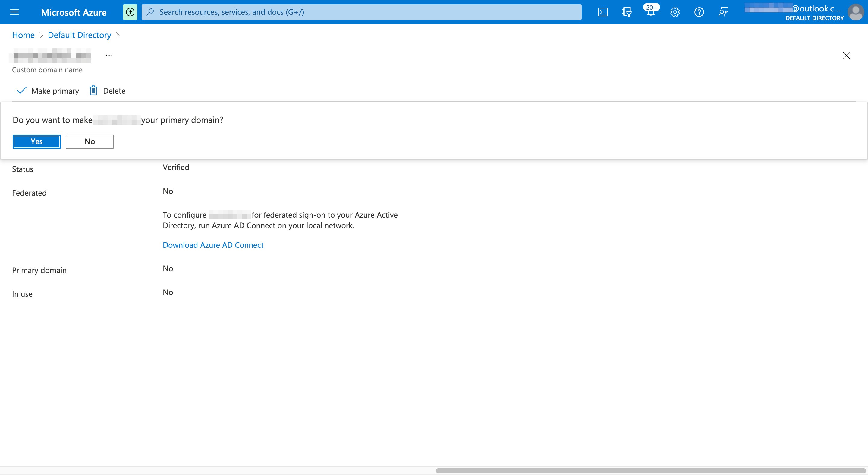Open more options via the ellipsis
This screenshot has width=868, height=475.
(108, 55)
